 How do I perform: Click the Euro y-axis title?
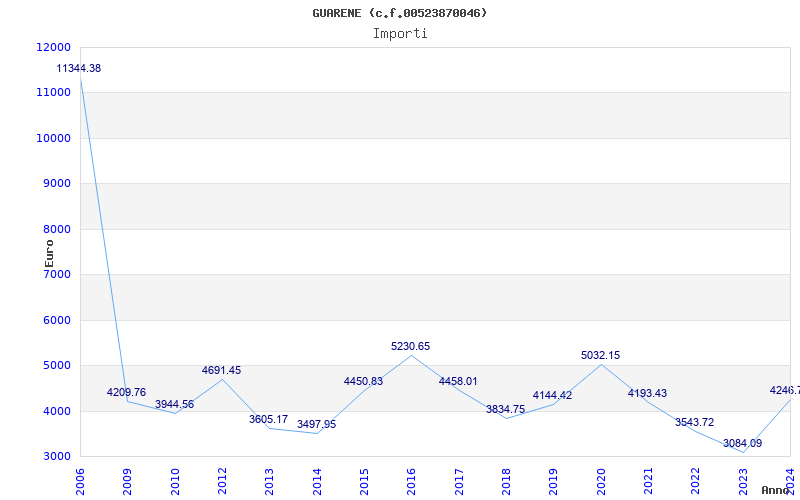[x=49, y=253]
